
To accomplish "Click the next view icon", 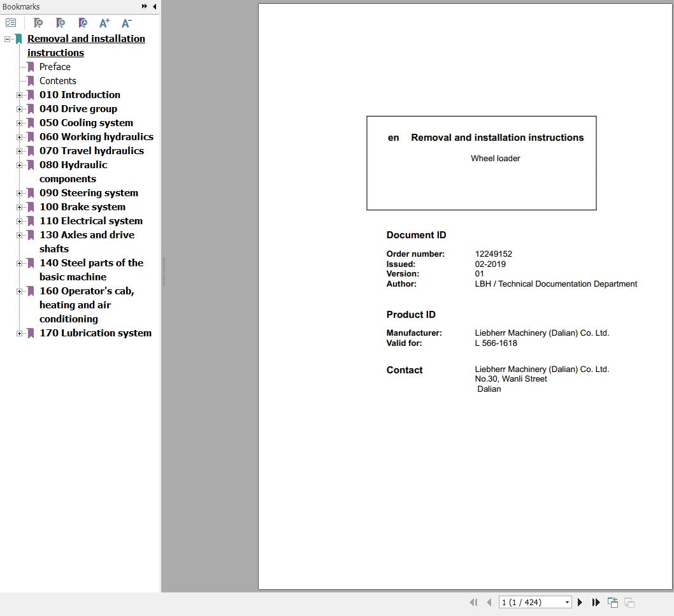I will [629, 603].
